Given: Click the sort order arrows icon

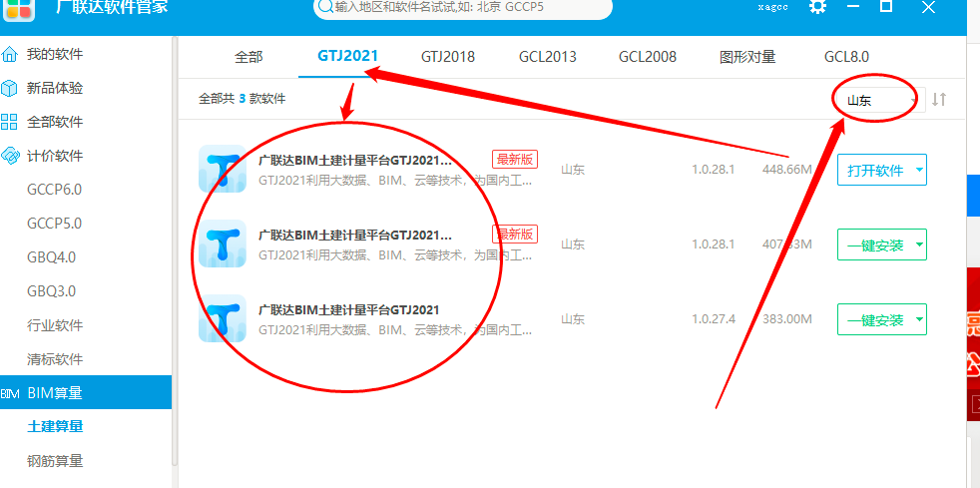Looking at the screenshot, I should tap(939, 100).
